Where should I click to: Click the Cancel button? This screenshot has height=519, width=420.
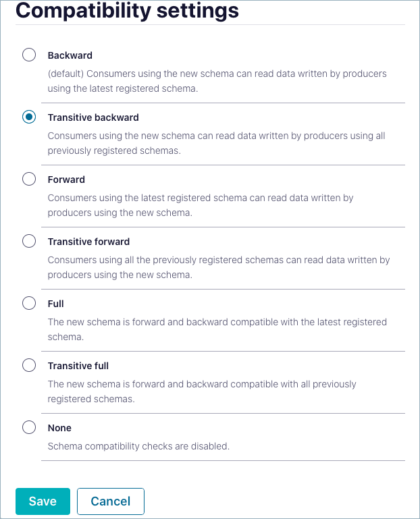[111, 501]
